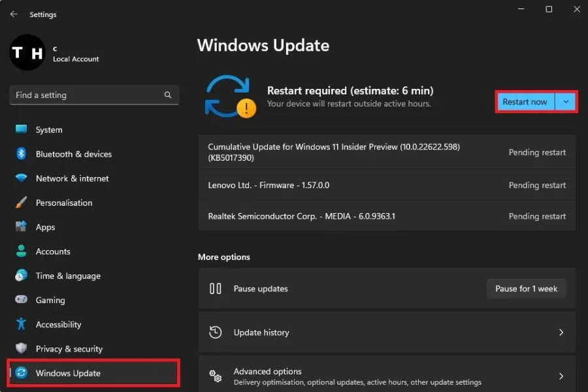Click the Find a setting search box
This screenshot has width=588, height=392.
coord(94,95)
